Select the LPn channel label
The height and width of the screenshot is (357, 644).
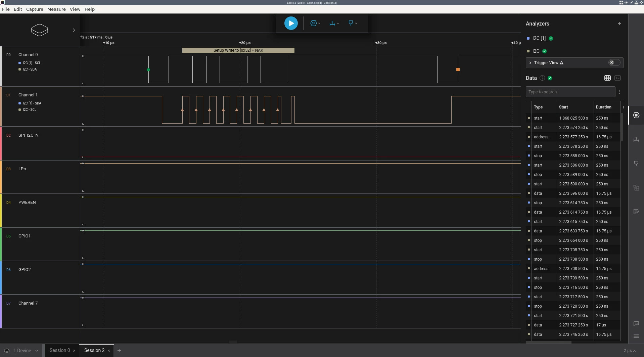(x=22, y=169)
